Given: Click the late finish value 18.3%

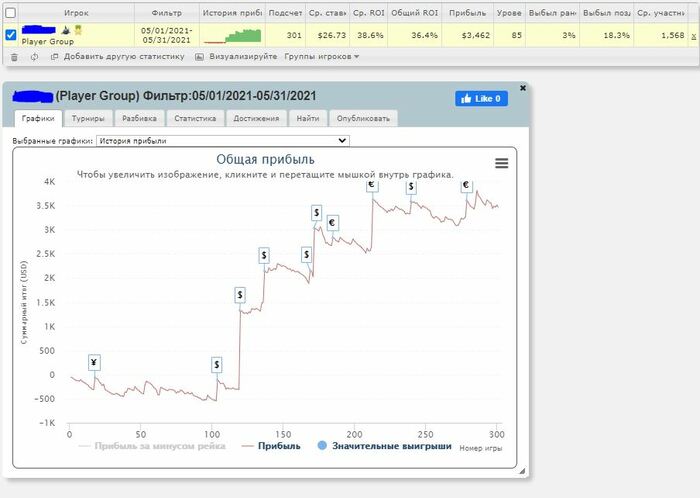Looking at the screenshot, I should click(617, 35).
